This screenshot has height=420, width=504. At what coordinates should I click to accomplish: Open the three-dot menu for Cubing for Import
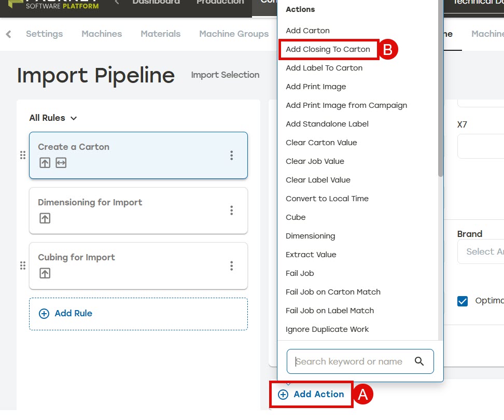pyautogui.click(x=231, y=266)
